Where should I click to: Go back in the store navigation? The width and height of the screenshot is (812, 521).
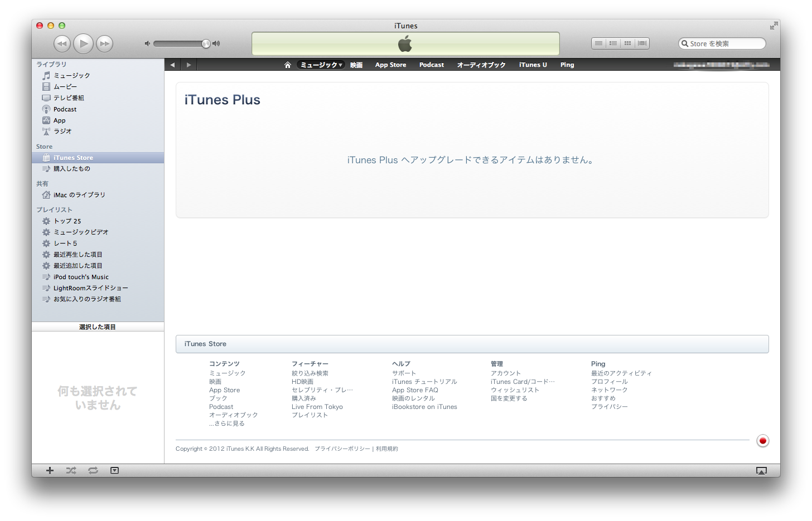click(172, 65)
